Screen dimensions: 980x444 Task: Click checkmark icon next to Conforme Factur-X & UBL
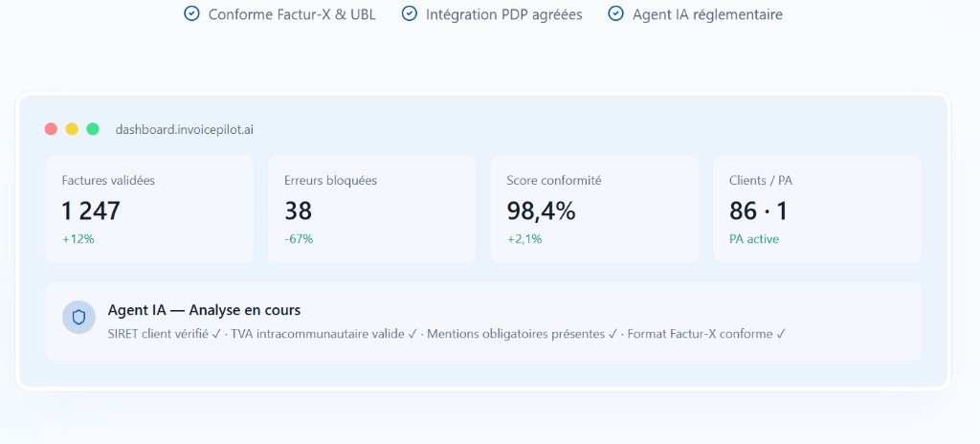pos(191,13)
